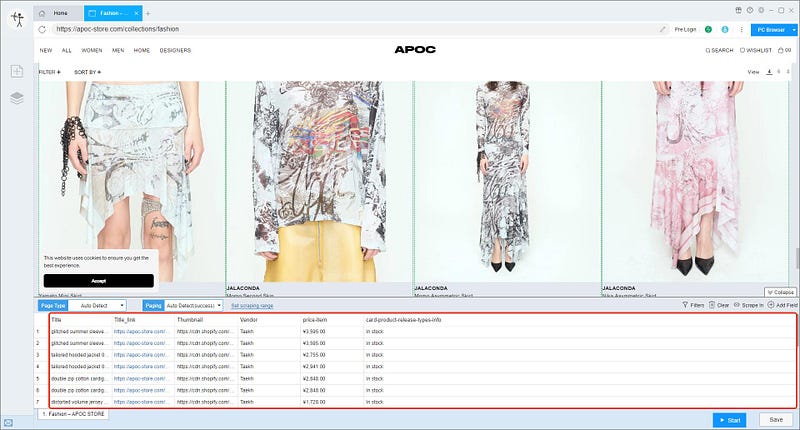Open the PC Browser dropdown arrow

click(x=794, y=30)
